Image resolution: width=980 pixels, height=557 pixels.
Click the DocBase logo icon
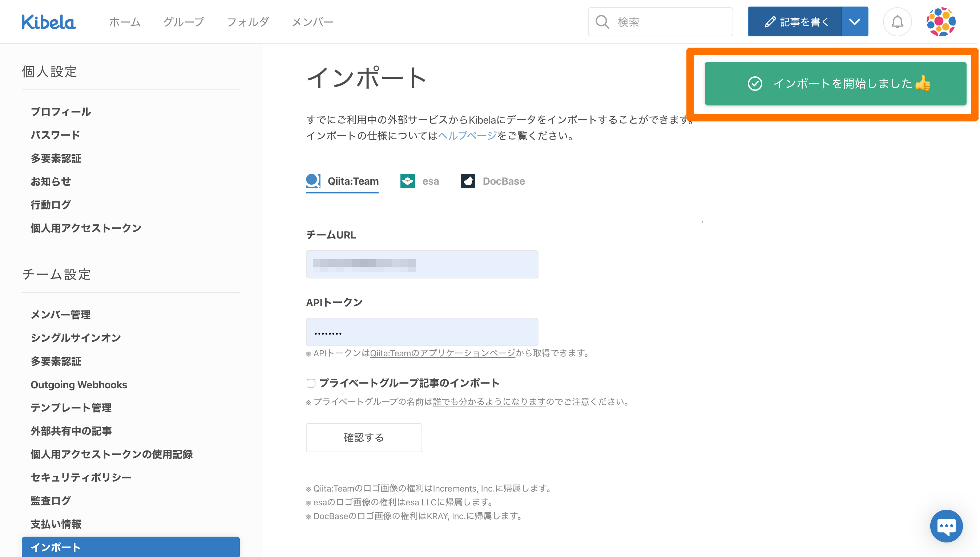tap(468, 181)
